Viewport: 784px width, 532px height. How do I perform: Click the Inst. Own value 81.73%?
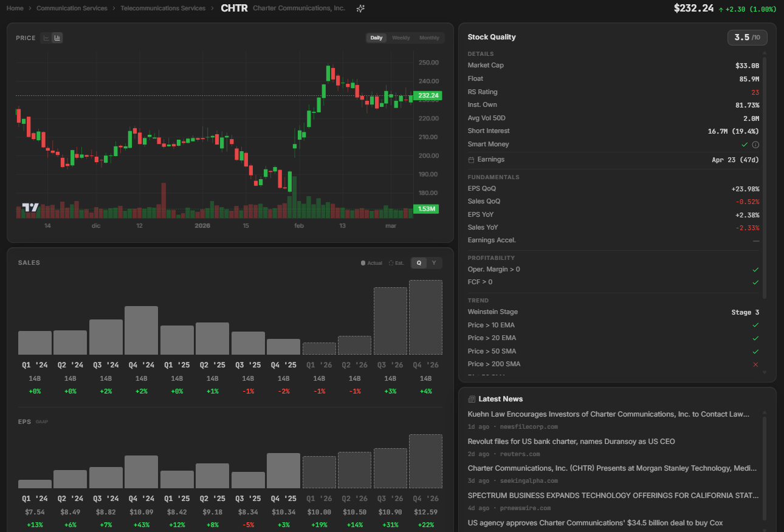[x=747, y=105]
